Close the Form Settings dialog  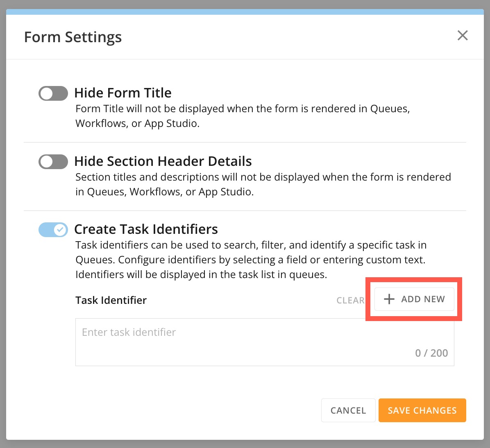coord(463,36)
